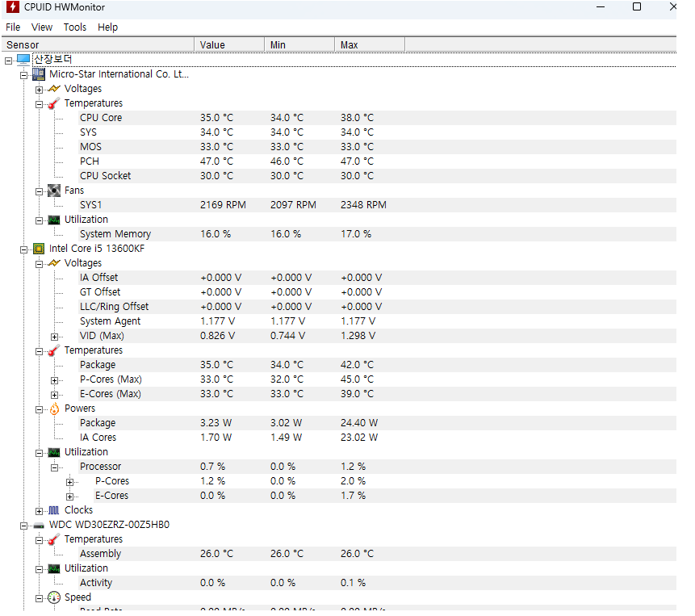Select the Activity utilization row
Image resolution: width=695 pixels, height=616 pixels.
[x=377, y=583]
